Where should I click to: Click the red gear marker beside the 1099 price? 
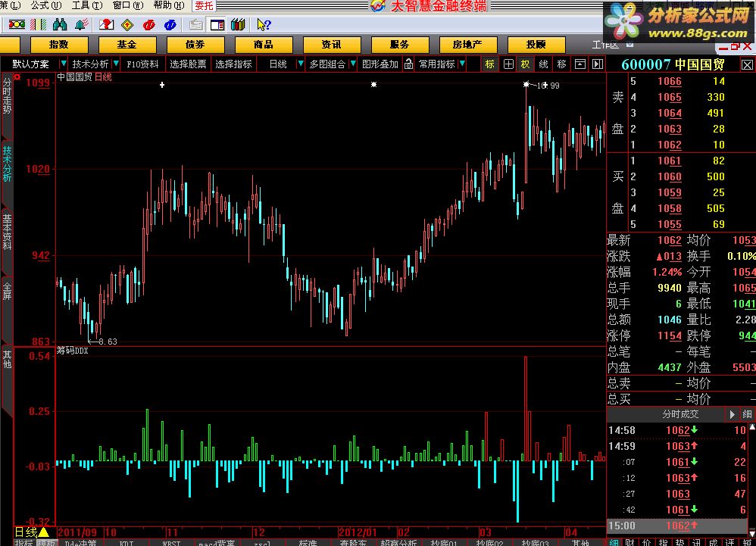coord(17,77)
